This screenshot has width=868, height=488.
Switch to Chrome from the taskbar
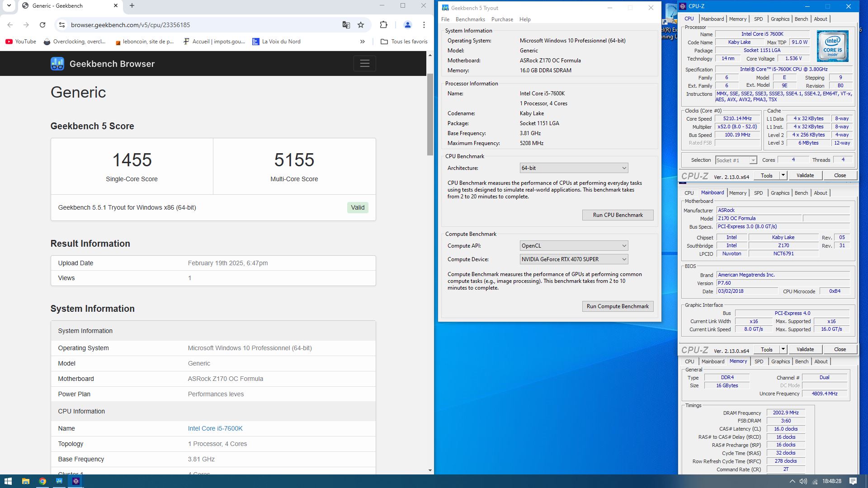click(x=42, y=481)
